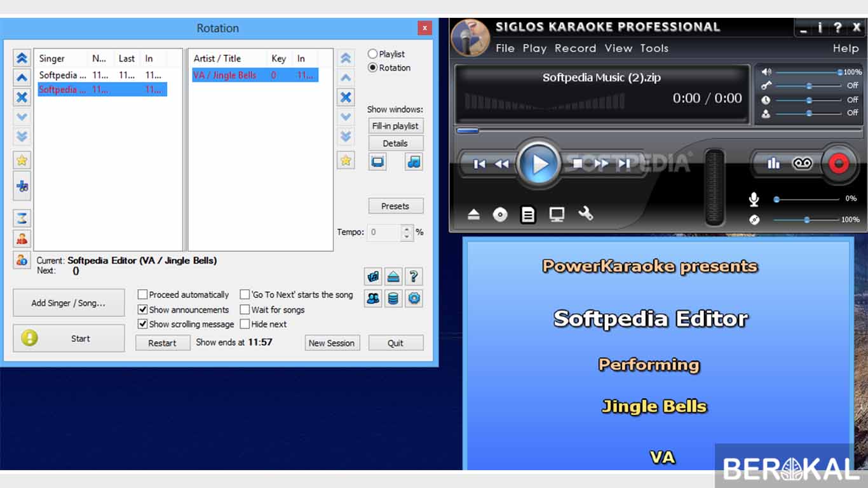Screen dimensions: 868x488
Task: Open the View menu
Action: pos(618,48)
